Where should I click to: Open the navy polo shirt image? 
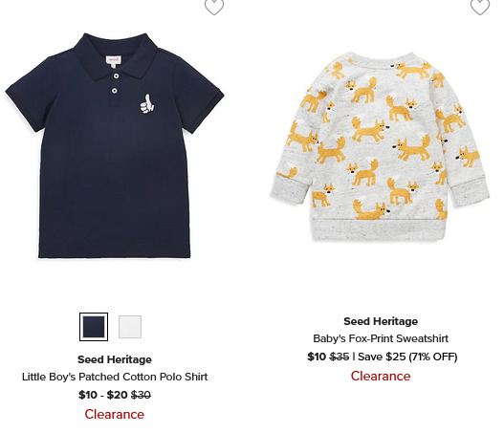(115, 145)
